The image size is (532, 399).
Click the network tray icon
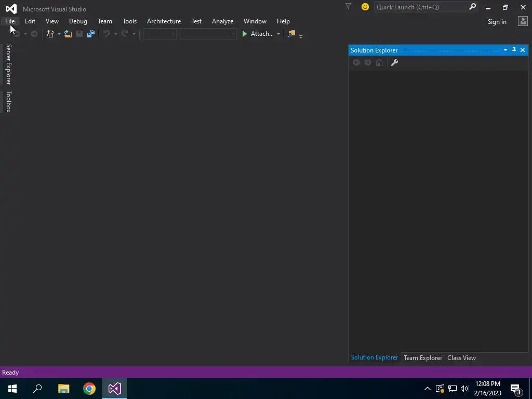click(x=453, y=389)
